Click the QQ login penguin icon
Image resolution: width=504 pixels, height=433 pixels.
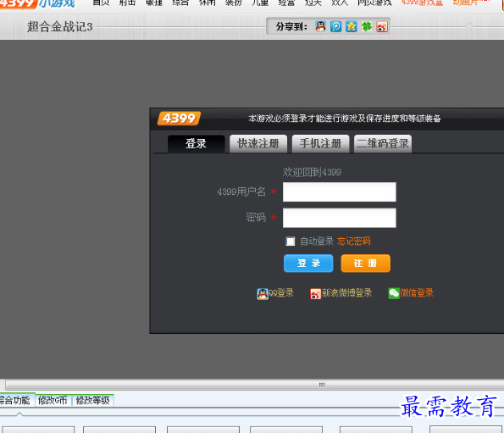pyautogui.click(x=263, y=293)
